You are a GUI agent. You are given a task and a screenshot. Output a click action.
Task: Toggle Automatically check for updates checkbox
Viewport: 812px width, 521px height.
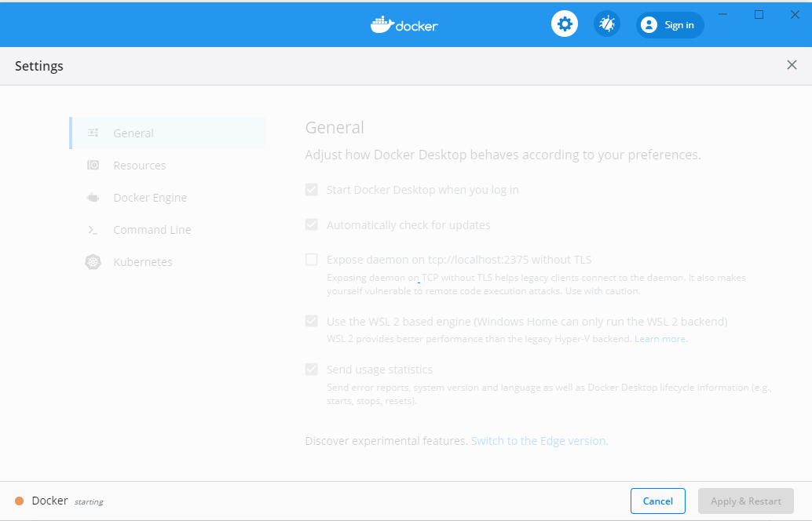pos(311,224)
